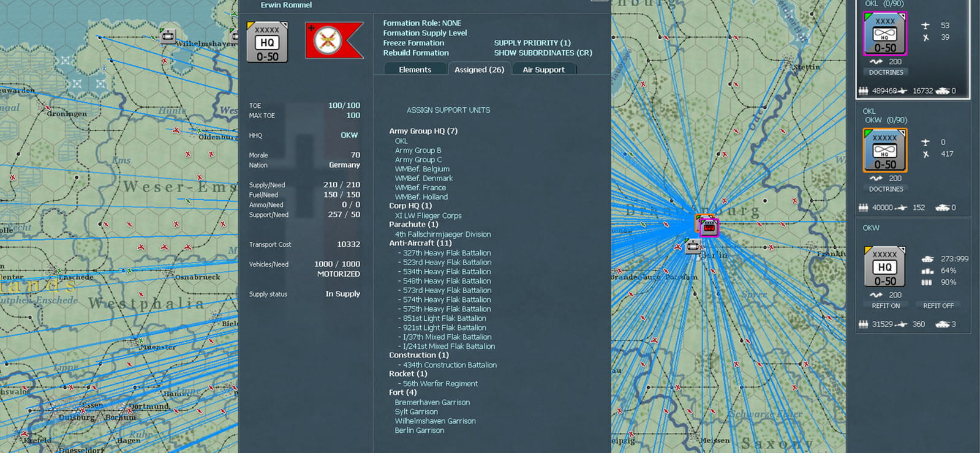980x453 pixels.
Task: Change SUPPLY PRIORITY (1) setting
Action: click(532, 43)
